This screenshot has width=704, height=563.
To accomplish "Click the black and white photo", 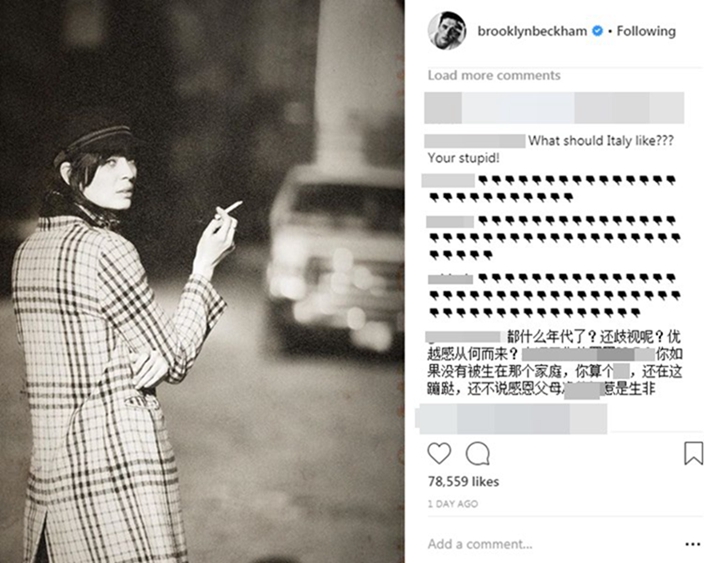I will pyautogui.click(x=202, y=282).
